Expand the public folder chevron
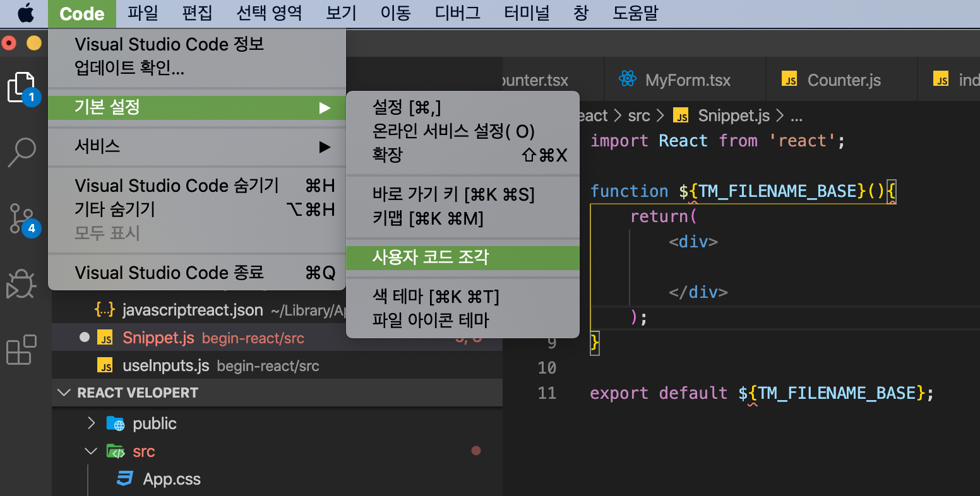This screenshot has height=496, width=980. (92, 423)
